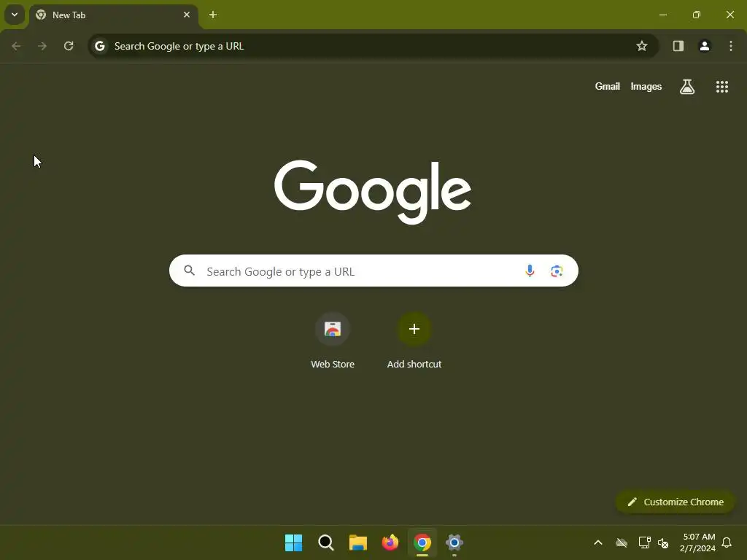Launch Firefox from taskbar

point(390,542)
